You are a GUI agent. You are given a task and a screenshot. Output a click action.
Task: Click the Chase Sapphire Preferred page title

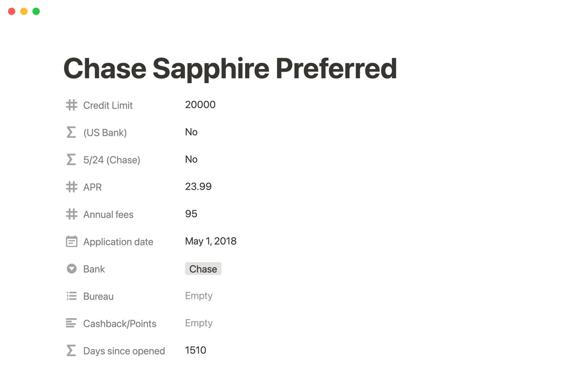click(230, 68)
